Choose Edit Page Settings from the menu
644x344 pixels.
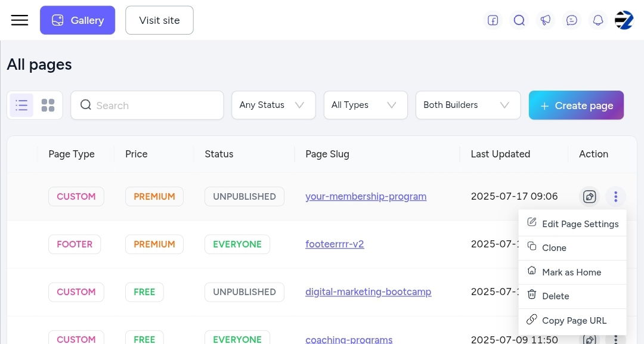pyautogui.click(x=572, y=224)
